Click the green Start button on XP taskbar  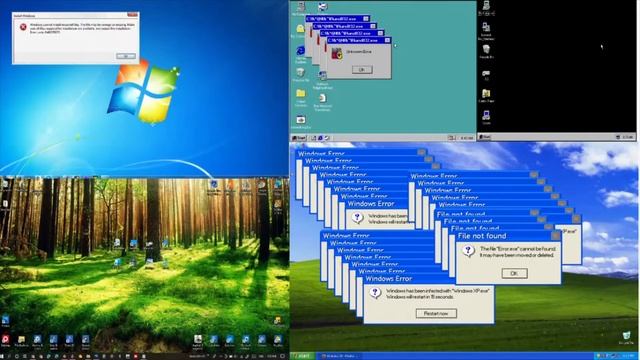coord(302,356)
